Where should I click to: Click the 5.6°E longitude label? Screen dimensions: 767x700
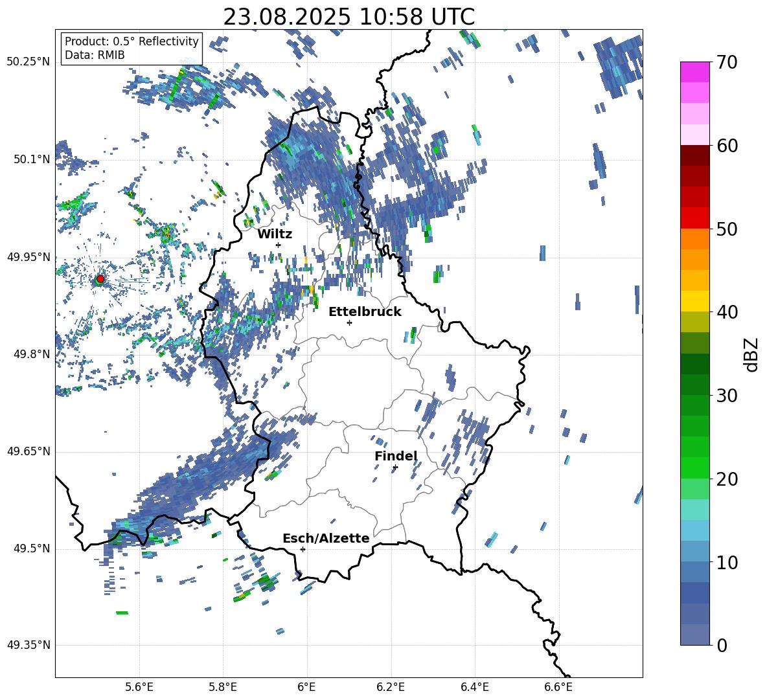(x=139, y=687)
